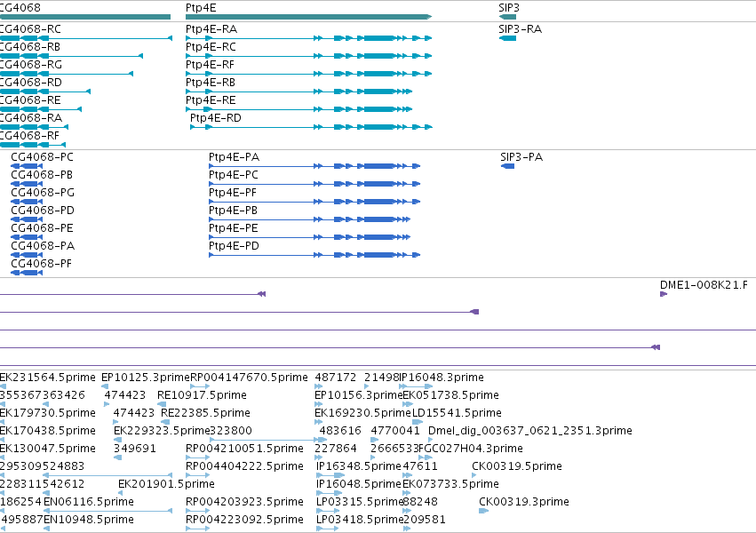Click the 487172 feature label

click(335, 378)
